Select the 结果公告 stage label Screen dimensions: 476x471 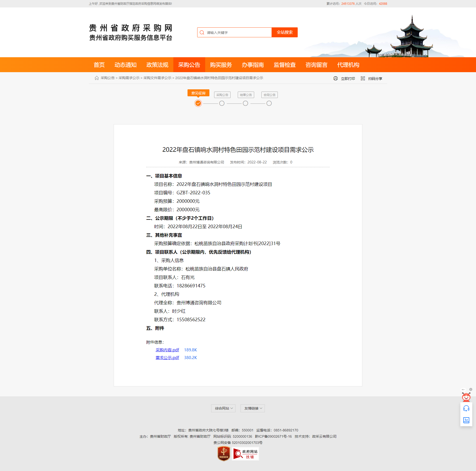pos(246,95)
